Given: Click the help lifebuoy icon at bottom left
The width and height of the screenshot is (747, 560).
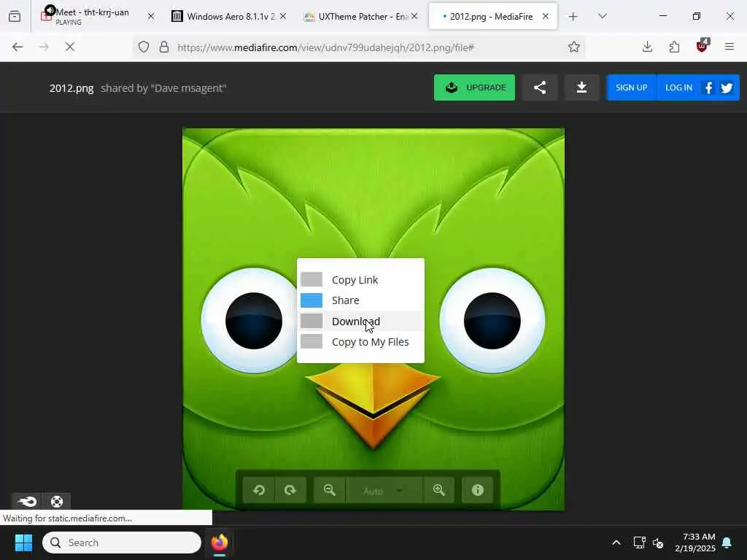Looking at the screenshot, I should 57,501.
